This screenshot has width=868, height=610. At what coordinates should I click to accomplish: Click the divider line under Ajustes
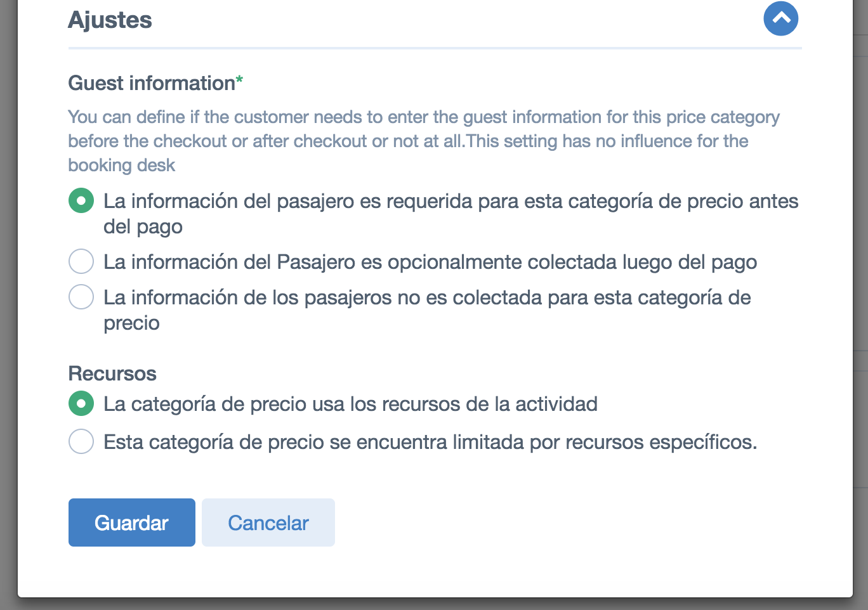(x=435, y=48)
